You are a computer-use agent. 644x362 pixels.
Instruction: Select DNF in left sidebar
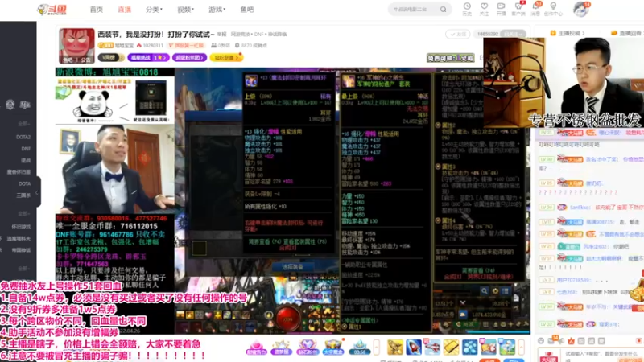click(x=26, y=149)
